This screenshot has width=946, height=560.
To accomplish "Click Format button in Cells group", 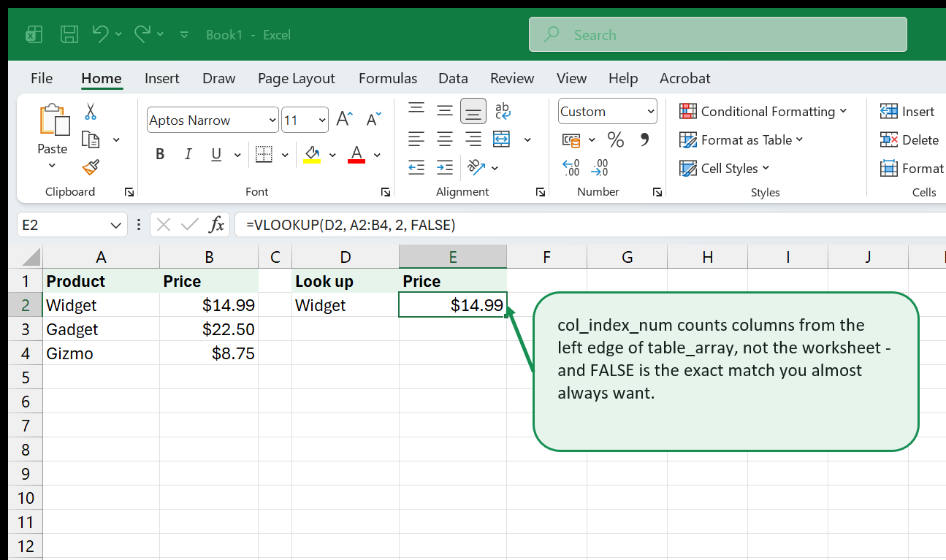I will [x=912, y=168].
